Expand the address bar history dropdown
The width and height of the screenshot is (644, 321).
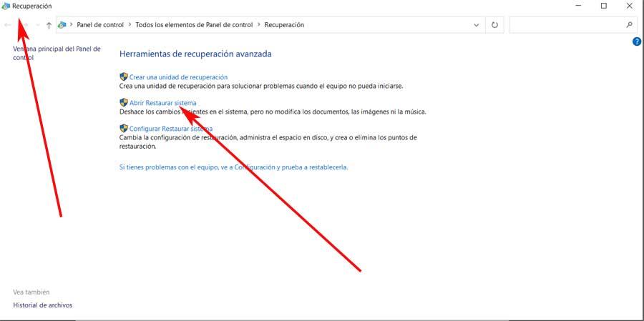point(477,25)
